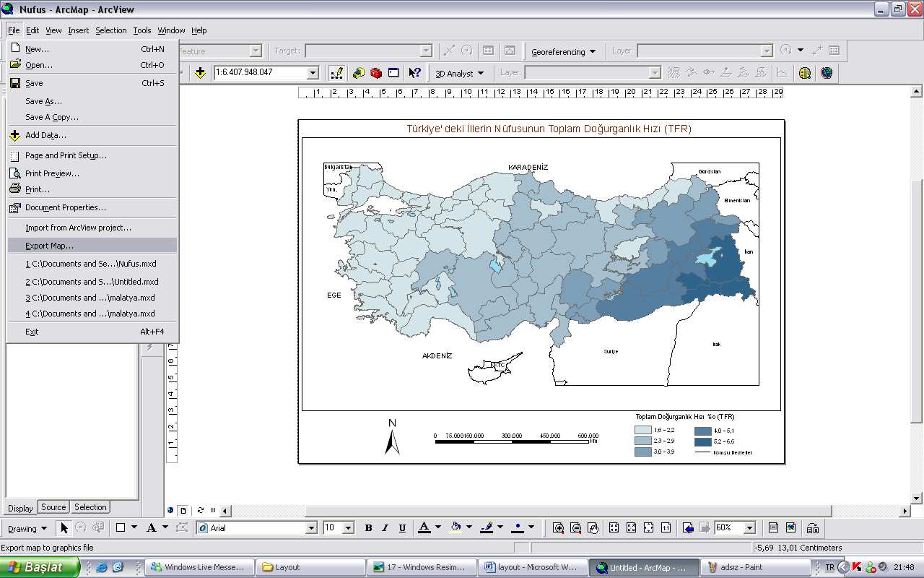Open the Editor toolbar pencil icon

click(x=337, y=73)
